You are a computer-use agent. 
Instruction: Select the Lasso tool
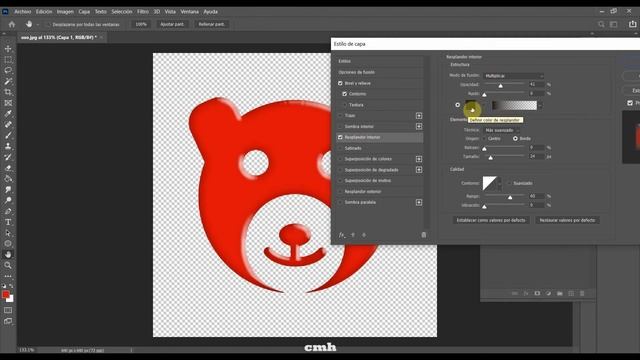(x=8, y=71)
